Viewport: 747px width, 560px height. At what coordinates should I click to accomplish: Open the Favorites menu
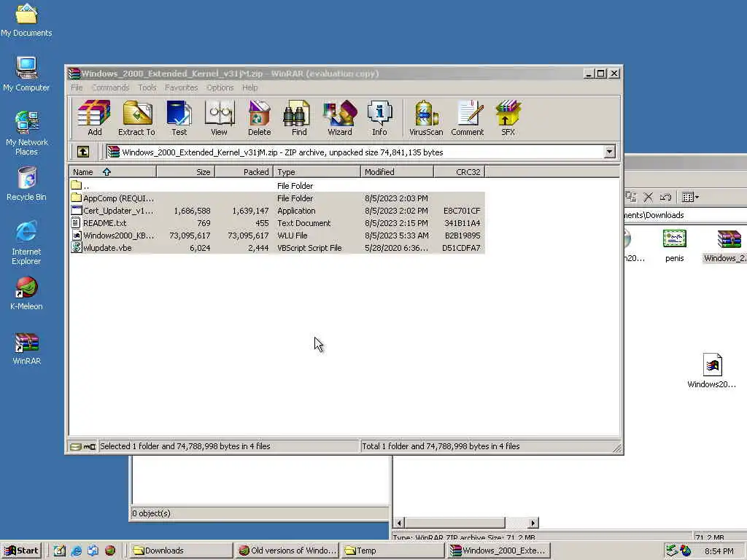[181, 87]
